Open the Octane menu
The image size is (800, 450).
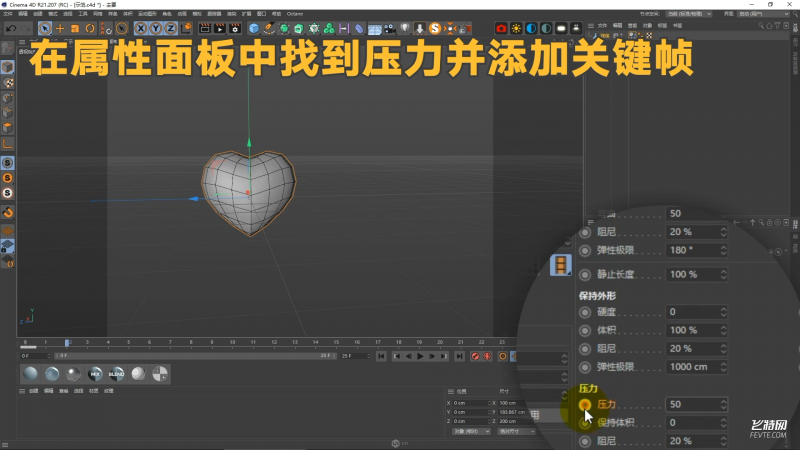coord(294,14)
